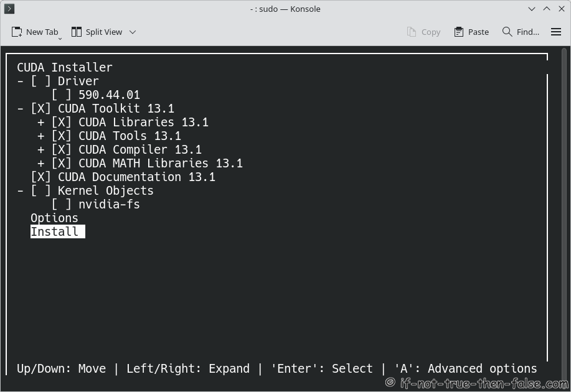This screenshot has width=571, height=392.
Task: Toggle the nvidia-fs checkbox
Action: pyautogui.click(x=61, y=205)
